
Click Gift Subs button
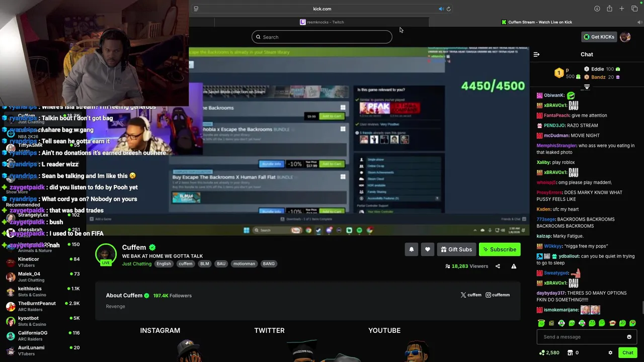pyautogui.click(x=456, y=249)
